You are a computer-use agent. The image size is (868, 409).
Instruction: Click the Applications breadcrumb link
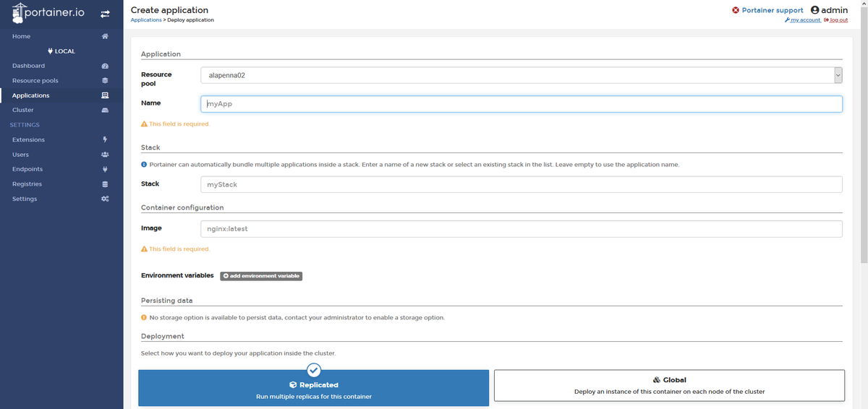click(x=146, y=20)
